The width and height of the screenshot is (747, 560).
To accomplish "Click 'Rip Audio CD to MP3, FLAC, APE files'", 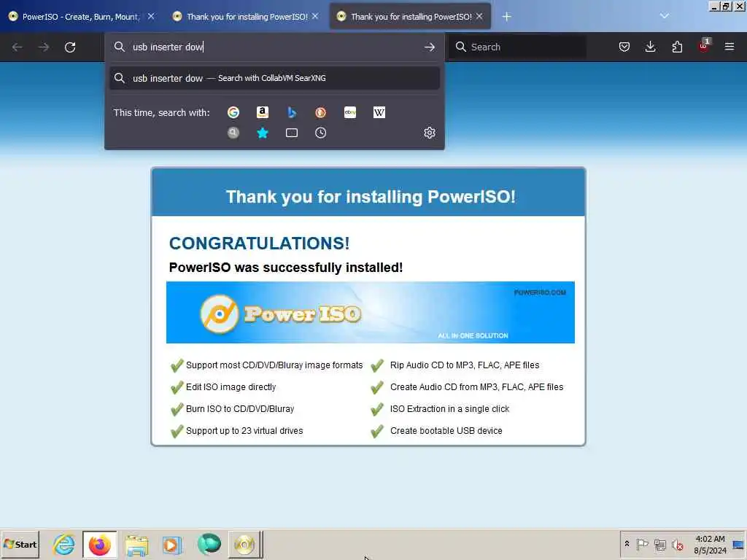I will (x=465, y=365).
